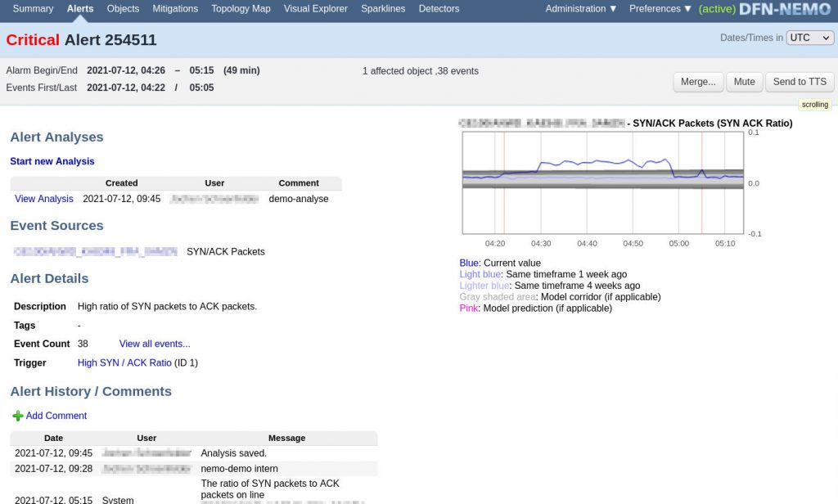Navigate to the Detectors section
The image size is (838, 504).
pos(439,9)
